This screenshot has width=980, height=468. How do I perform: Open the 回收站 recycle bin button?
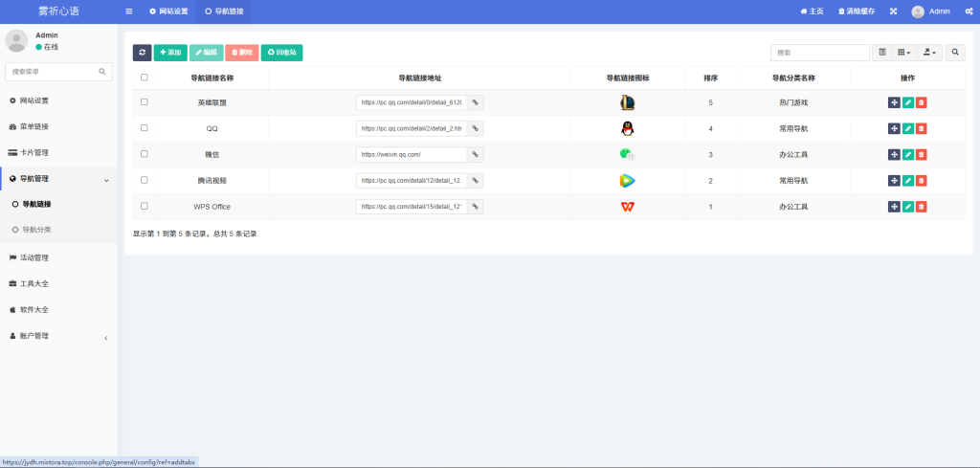tap(281, 53)
